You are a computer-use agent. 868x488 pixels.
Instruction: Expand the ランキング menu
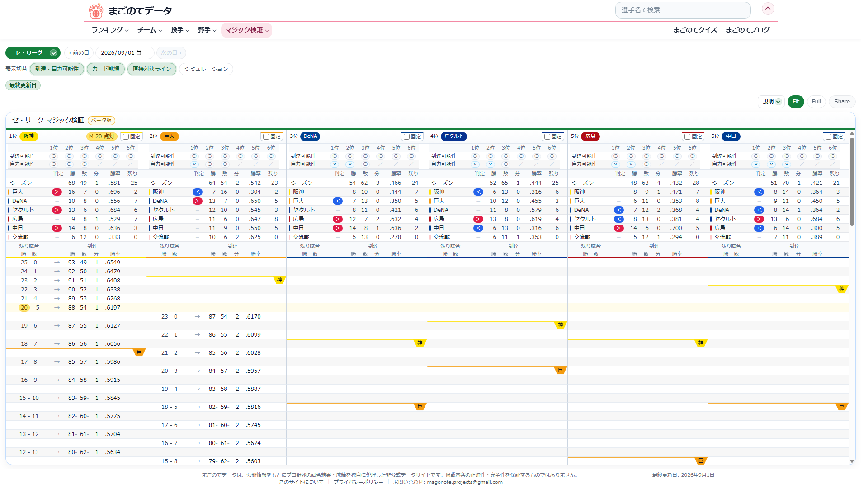pos(110,30)
